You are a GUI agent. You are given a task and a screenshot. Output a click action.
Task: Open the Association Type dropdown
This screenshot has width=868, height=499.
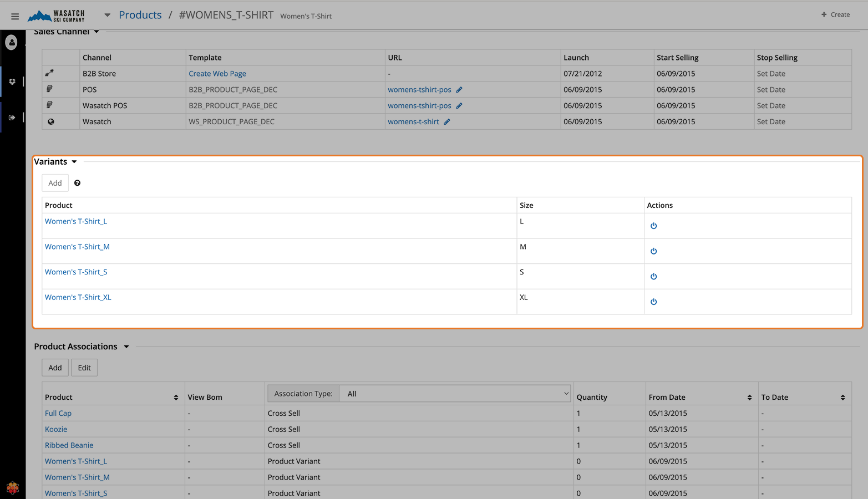(455, 394)
